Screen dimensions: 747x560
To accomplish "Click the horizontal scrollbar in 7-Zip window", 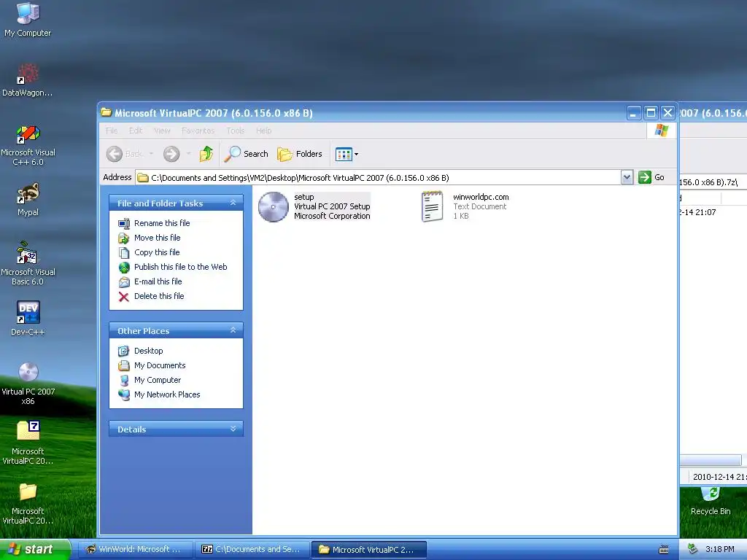I will pyautogui.click(x=711, y=460).
